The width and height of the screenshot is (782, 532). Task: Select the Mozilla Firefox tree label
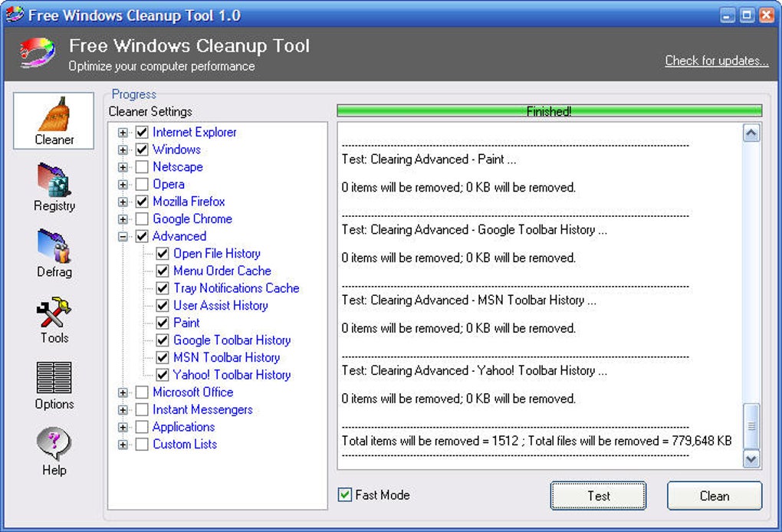(189, 202)
